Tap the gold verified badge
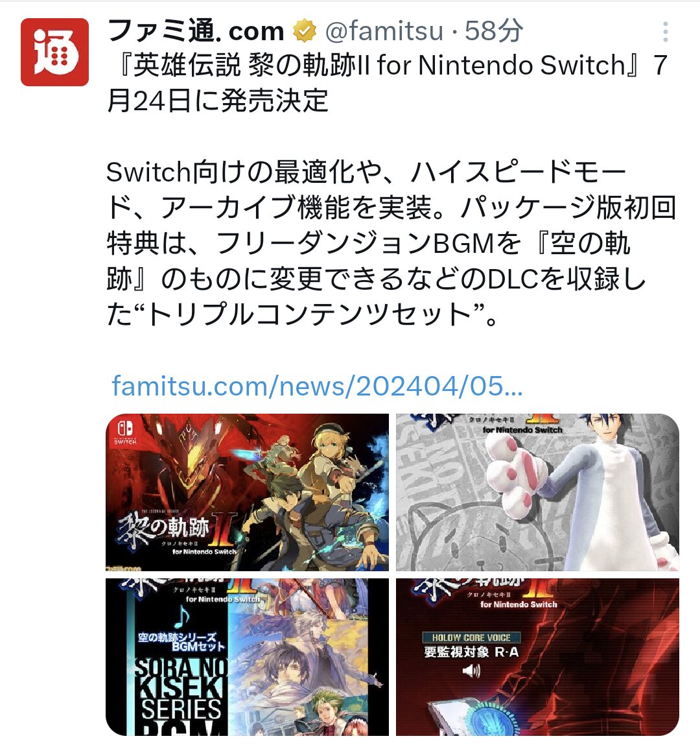The height and width of the screenshot is (756, 700). click(305, 31)
